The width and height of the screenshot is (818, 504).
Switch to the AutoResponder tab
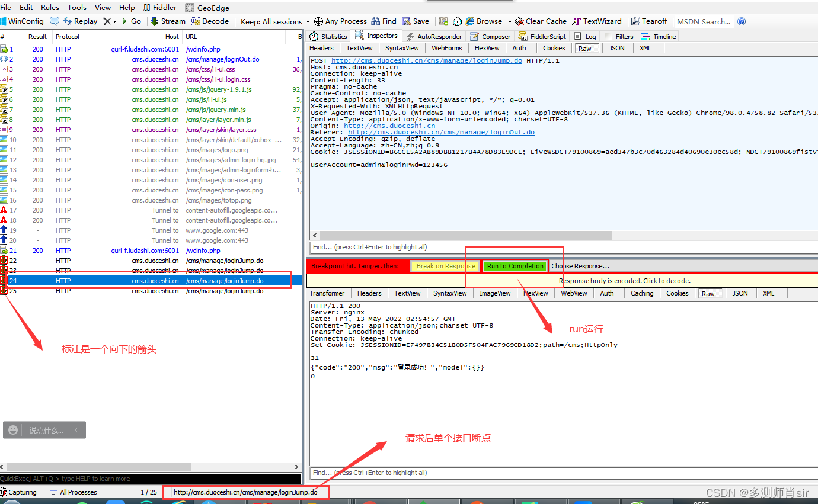click(x=434, y=37)
